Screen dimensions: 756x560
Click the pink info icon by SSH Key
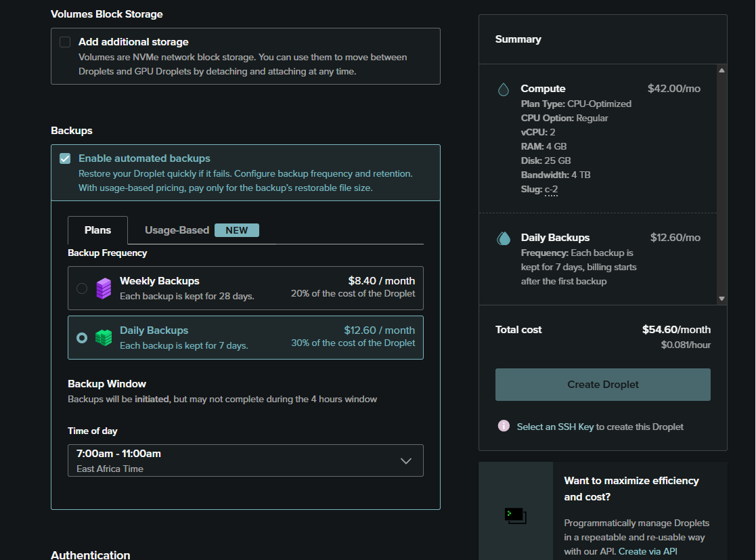pyautogui.click(x=504, y=426)
